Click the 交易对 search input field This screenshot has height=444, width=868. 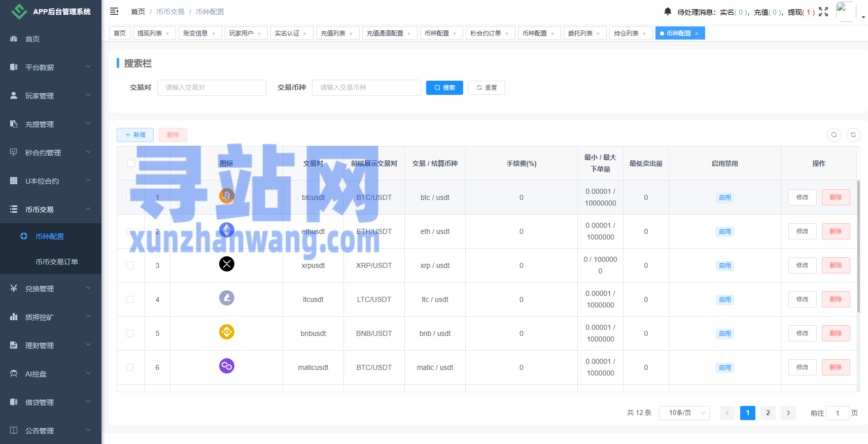(212, 88)
